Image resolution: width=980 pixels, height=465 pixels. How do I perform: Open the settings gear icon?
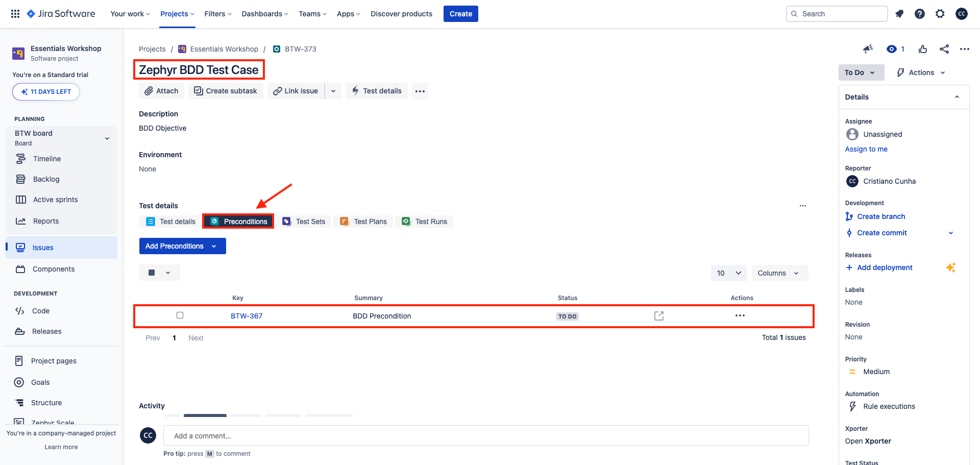[x=940, y=14]
